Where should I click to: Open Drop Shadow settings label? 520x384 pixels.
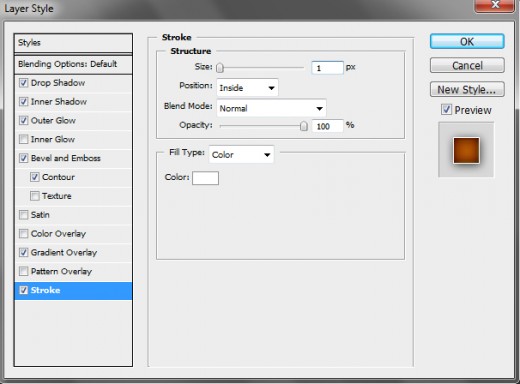(x=58, y=83)
